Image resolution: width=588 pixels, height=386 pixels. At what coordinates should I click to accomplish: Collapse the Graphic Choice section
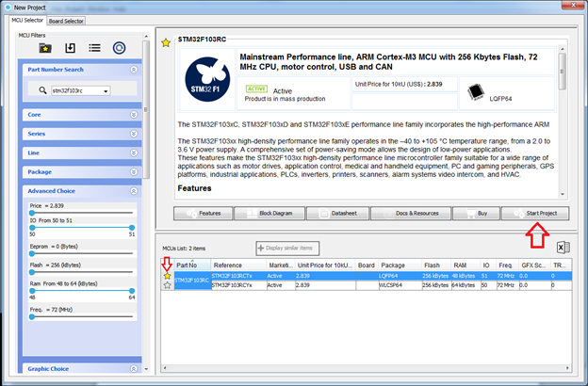(x=134, y=369)
